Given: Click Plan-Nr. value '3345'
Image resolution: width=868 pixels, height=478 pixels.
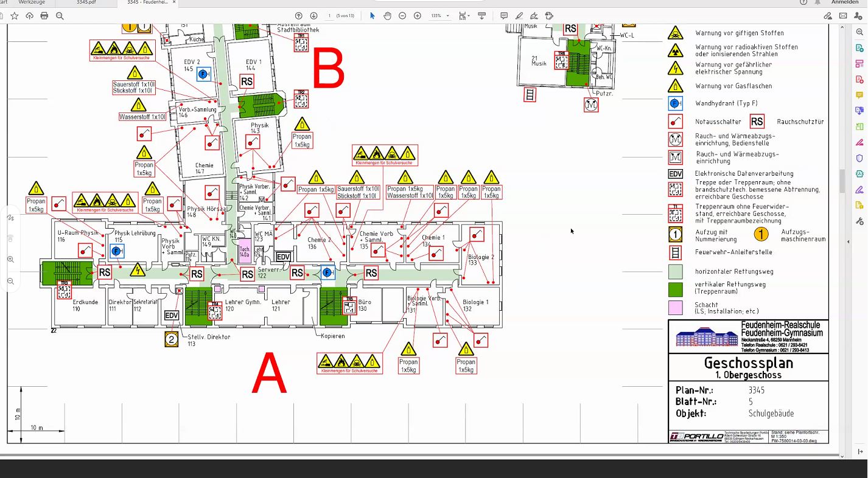Looking at the screenshot, I should pyautogui.click(x=756, y=390).
